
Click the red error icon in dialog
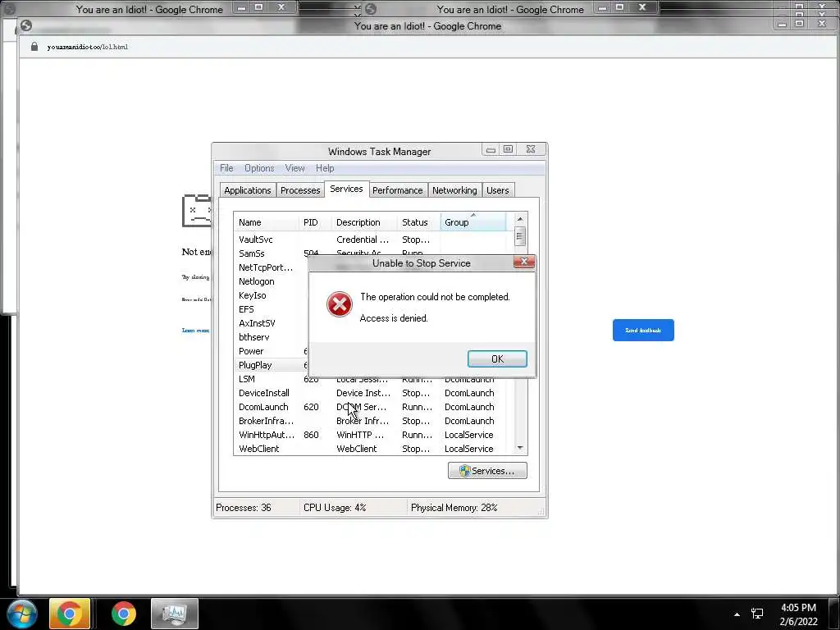coord(339,304)
